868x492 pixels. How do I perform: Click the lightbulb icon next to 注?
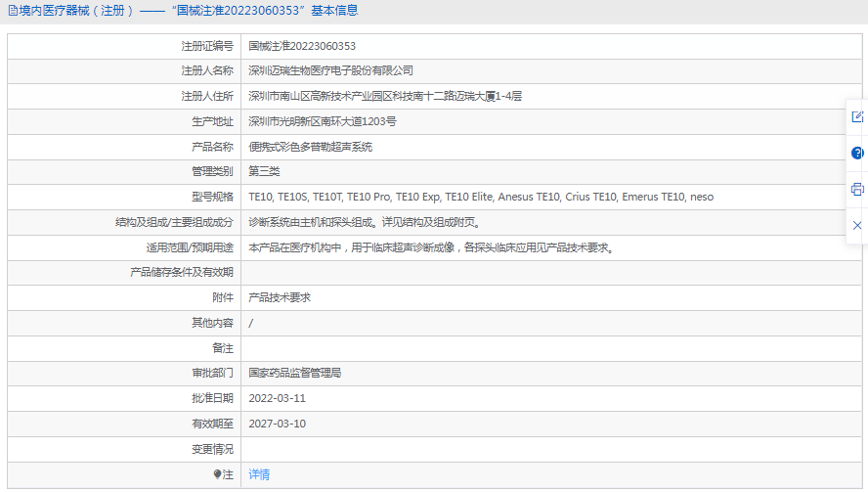[x=217, y=474]
